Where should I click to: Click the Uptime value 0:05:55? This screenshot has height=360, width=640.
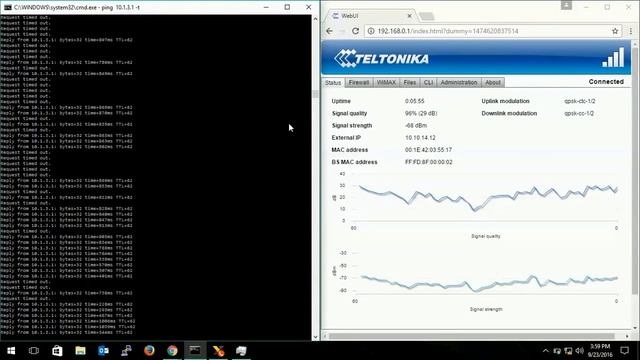tap(414, 101)
